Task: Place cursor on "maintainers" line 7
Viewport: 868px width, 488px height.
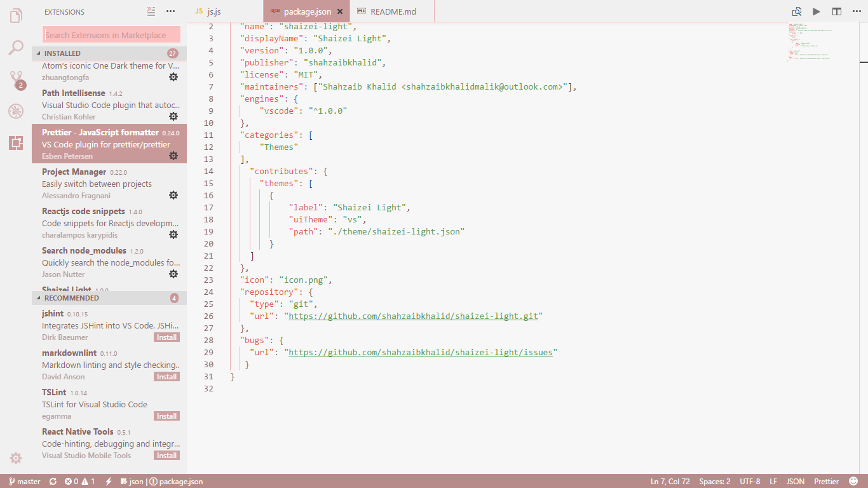Action: (273, 86)
